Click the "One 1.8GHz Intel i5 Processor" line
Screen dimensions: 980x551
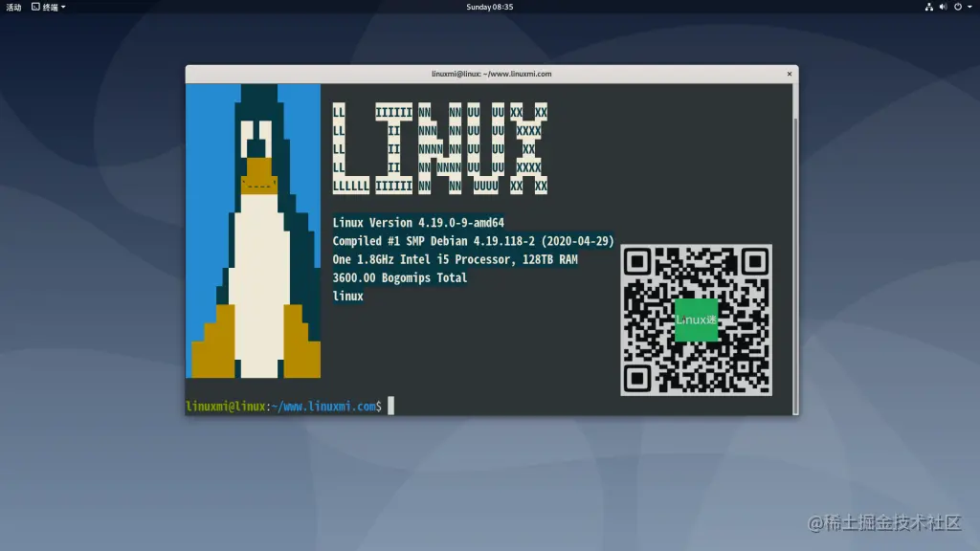pos(455,259)
